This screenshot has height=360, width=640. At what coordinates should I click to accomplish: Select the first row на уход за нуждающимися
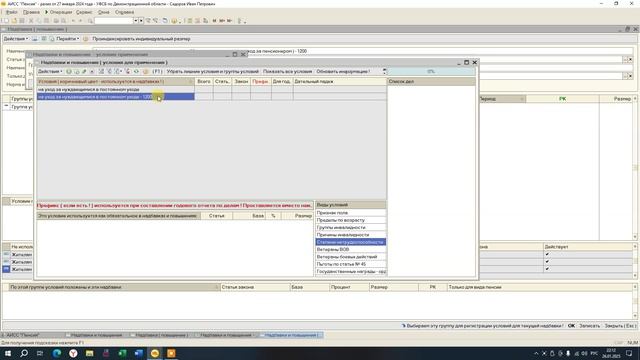116,89
